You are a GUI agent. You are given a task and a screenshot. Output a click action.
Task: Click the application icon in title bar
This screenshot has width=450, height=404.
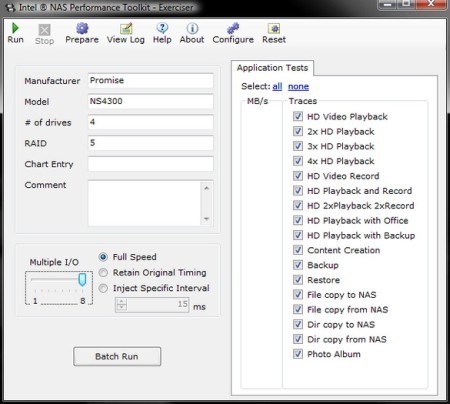[x=11, y=8]
